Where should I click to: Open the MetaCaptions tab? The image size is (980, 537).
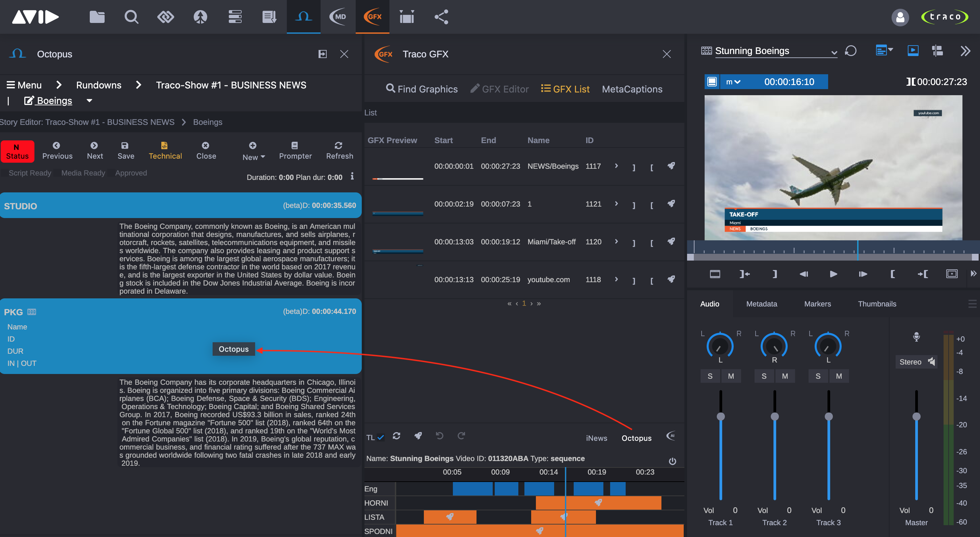[632, 89]
